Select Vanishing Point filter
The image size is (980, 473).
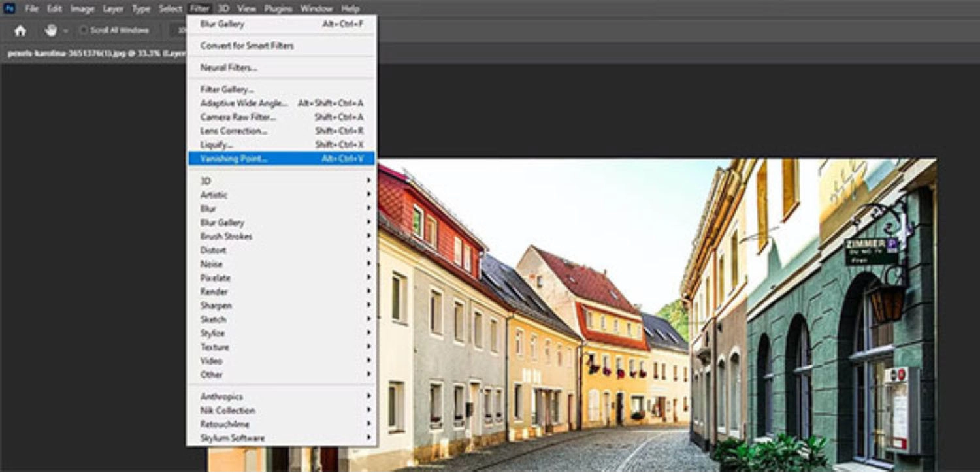(x=282, y=158)
